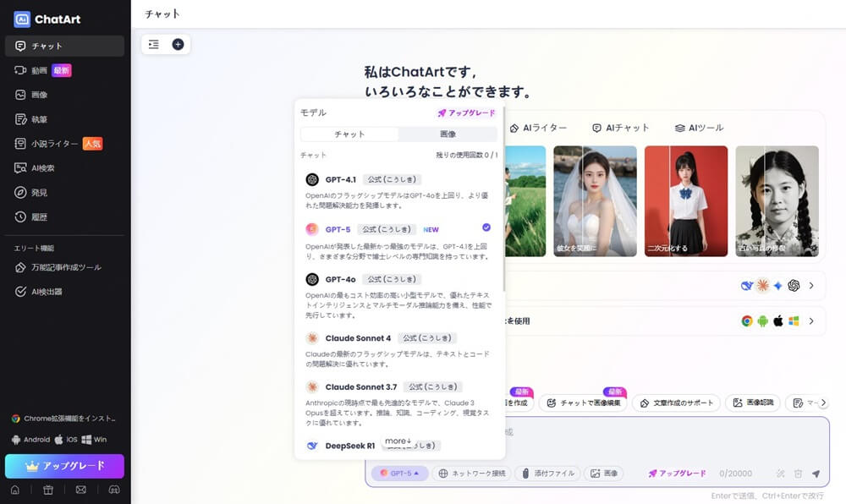Expand the AI model icons row chevron
Screen dimensions: 846x504
coord(810,286)
